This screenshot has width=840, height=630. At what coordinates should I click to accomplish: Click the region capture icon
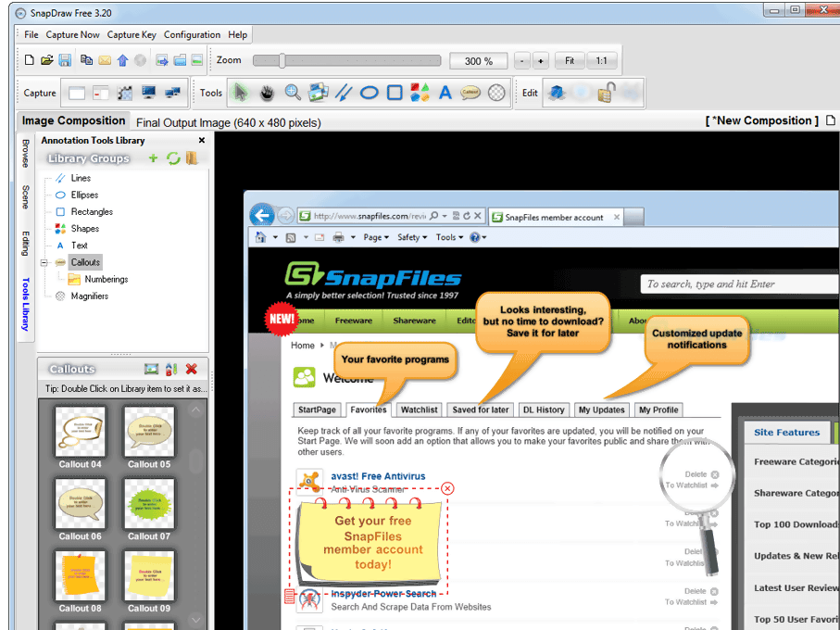coord(101,94)
